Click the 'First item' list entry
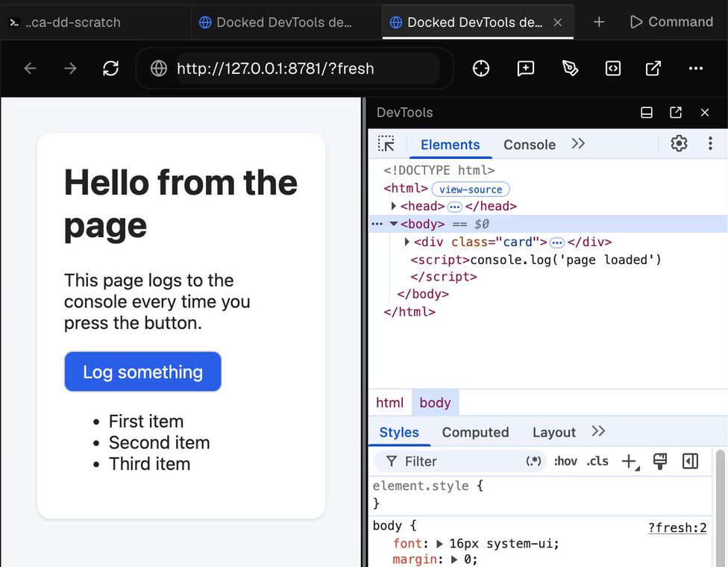The width and height of the screenshot is (728, 567). tap(146, 422)
